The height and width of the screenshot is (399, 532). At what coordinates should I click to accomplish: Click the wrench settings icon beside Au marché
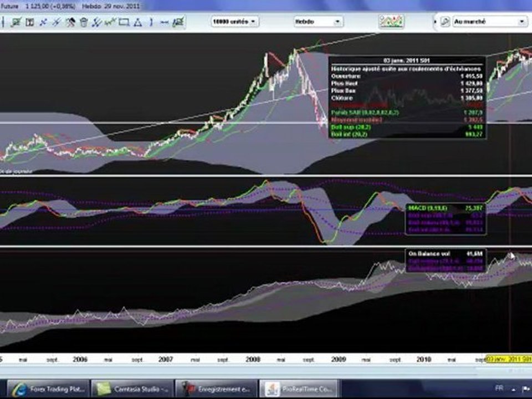tap(445, 22)
